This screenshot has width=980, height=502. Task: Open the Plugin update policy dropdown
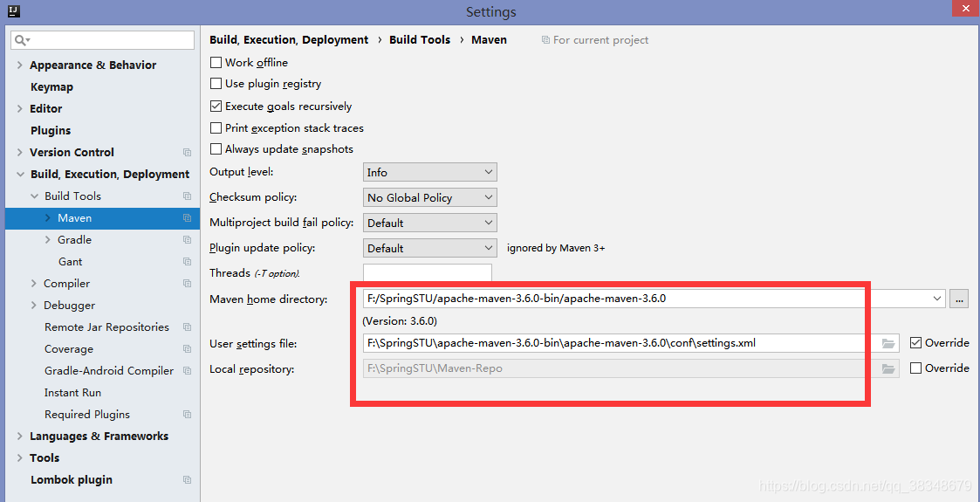[430, 248]
